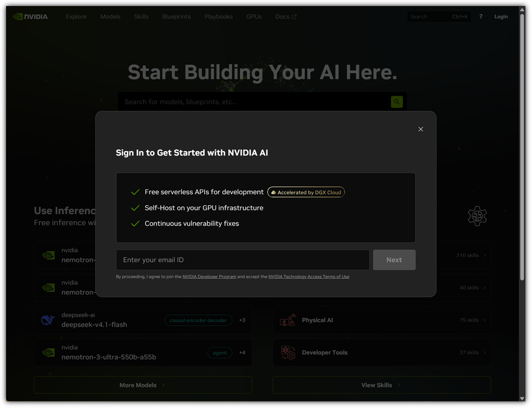
Task: Focus the header Search box
Action: (439, 17)
